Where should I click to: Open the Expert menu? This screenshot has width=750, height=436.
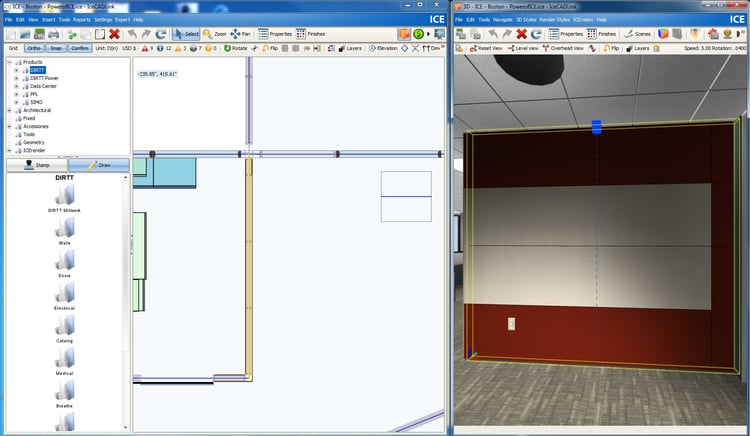point(122,20)
